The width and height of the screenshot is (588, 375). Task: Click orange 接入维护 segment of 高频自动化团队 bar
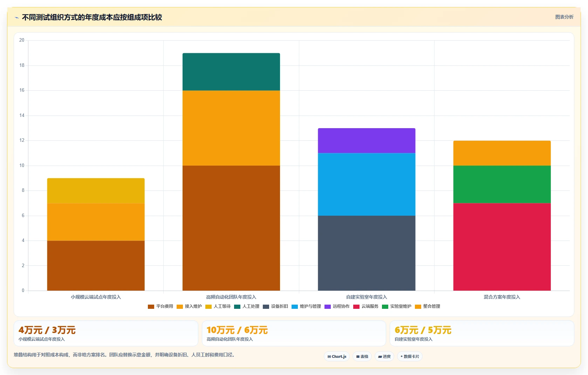231,128
